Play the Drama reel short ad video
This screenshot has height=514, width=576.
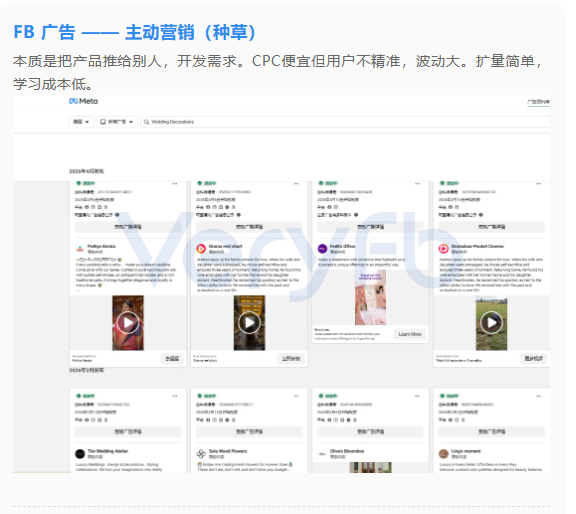click(x=249, y=323)
